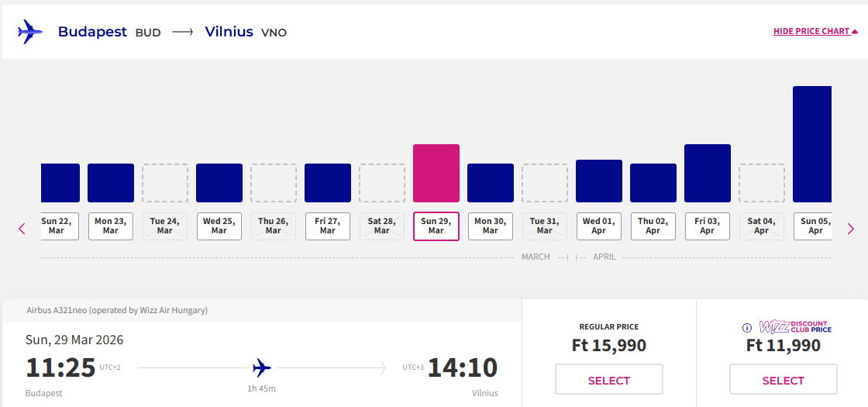Choose the Mon 23, Mar date tab
Image resolution: width=868 pixels, height=407 pixels.
click(x=111, y=226)
